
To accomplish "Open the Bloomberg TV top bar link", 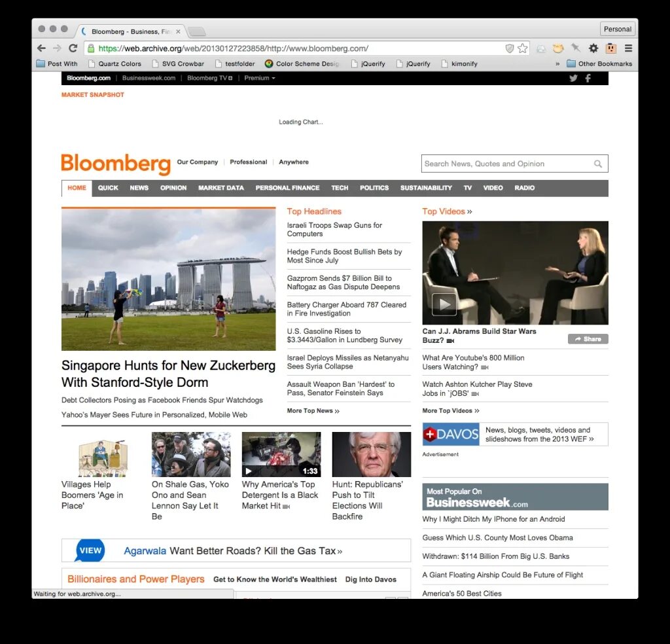I will click(210, 78).
